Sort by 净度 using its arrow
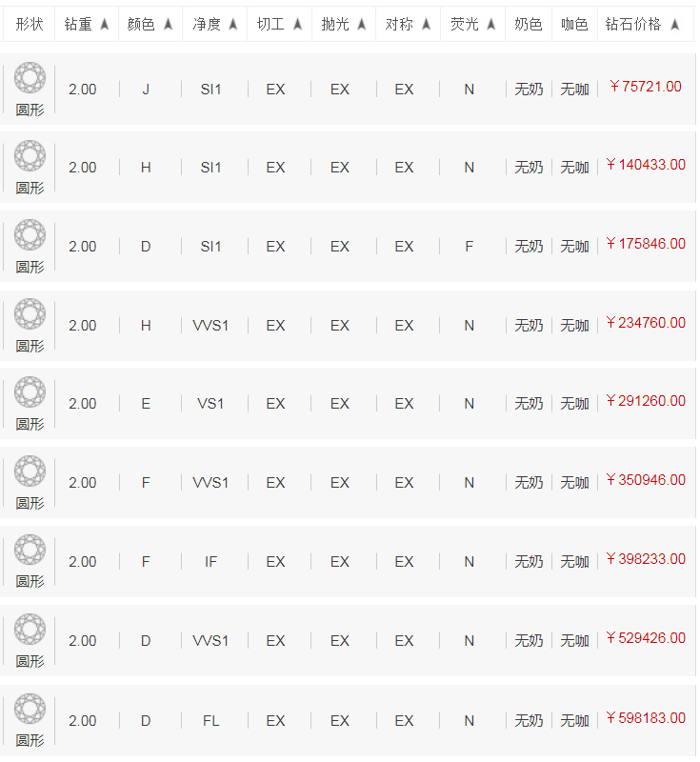 click(x=233, y=25)
